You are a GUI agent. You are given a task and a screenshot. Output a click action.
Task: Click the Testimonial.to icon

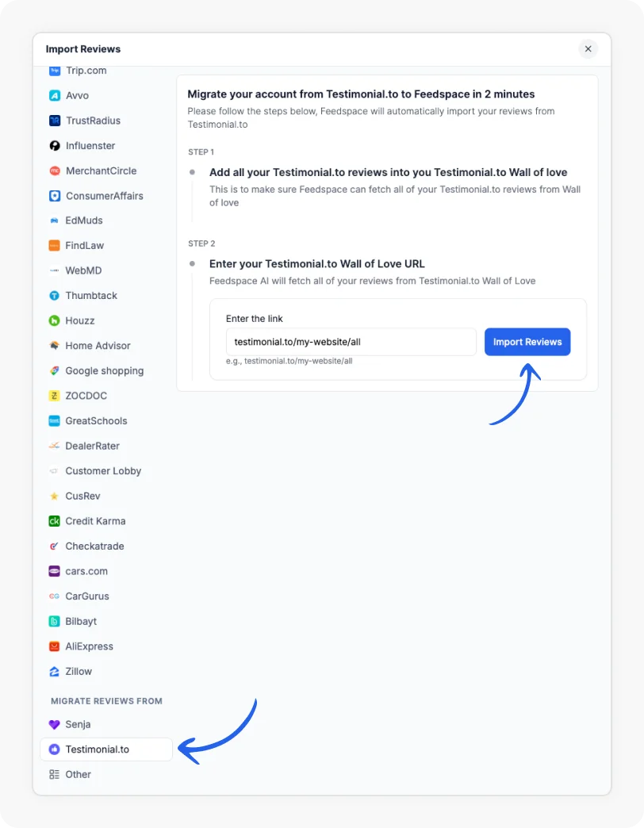click(x=54, y=749)
